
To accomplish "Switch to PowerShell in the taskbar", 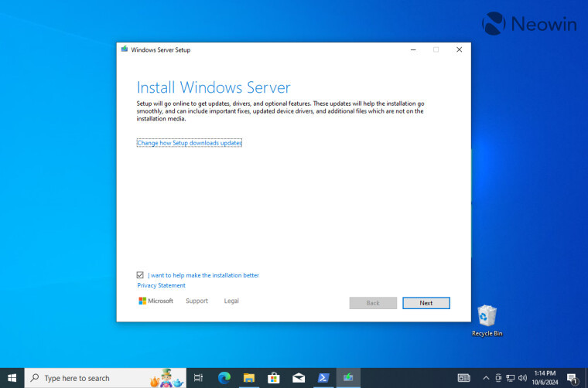I will click(x=323, y=378).
